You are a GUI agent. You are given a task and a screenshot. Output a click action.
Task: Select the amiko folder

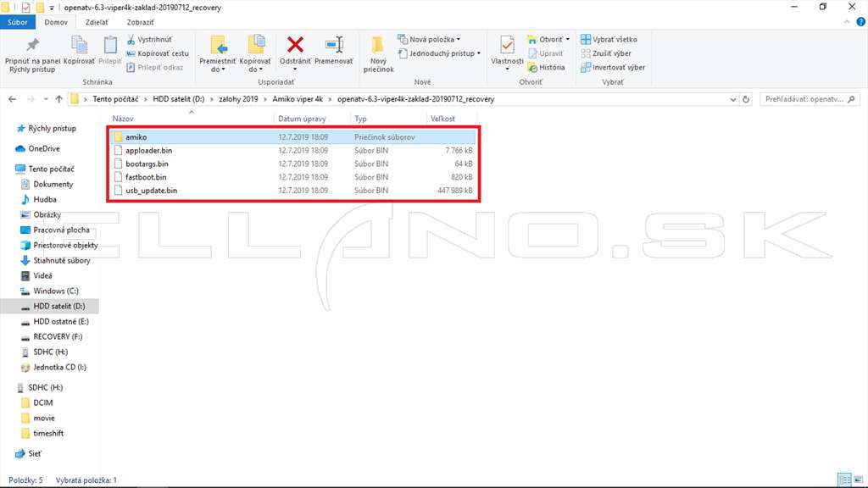coord(292,136)
